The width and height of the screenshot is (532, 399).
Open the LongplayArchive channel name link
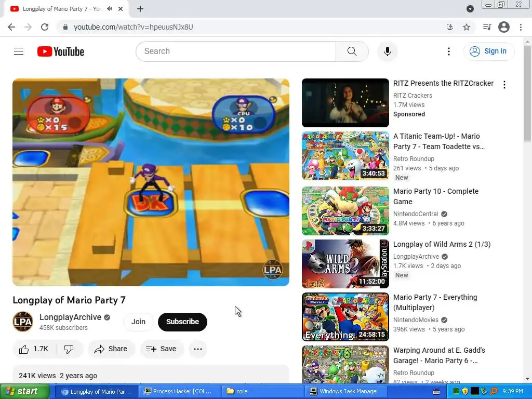point(70,317)
